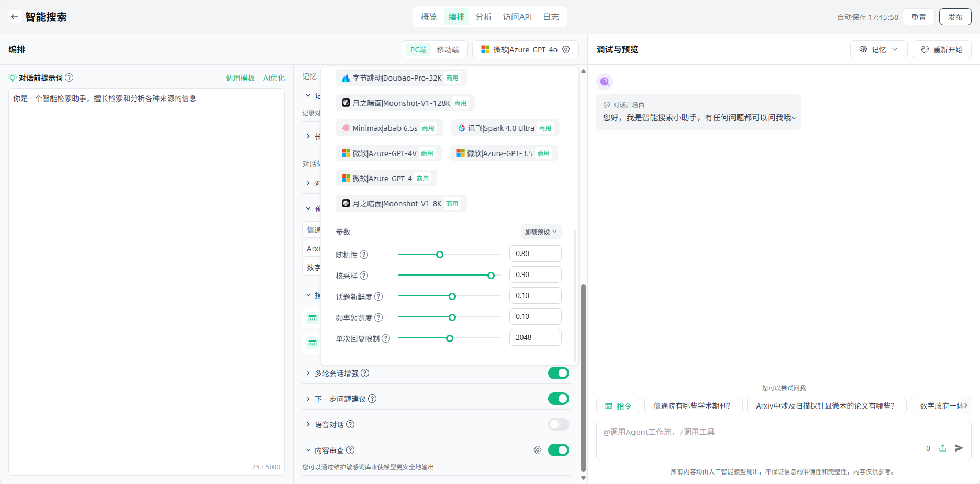The width and height of the screenshot is (980, 484).
Task: Select model 微软|Azure-GPT-4V
Action: (x=388, y=153)
